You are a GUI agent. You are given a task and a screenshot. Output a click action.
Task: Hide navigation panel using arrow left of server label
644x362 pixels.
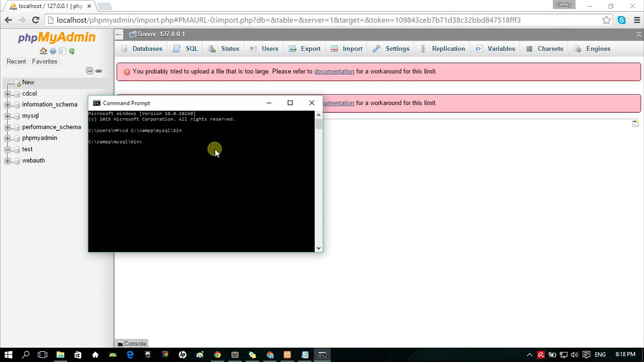pyautogui.click(x=119, y=34)
